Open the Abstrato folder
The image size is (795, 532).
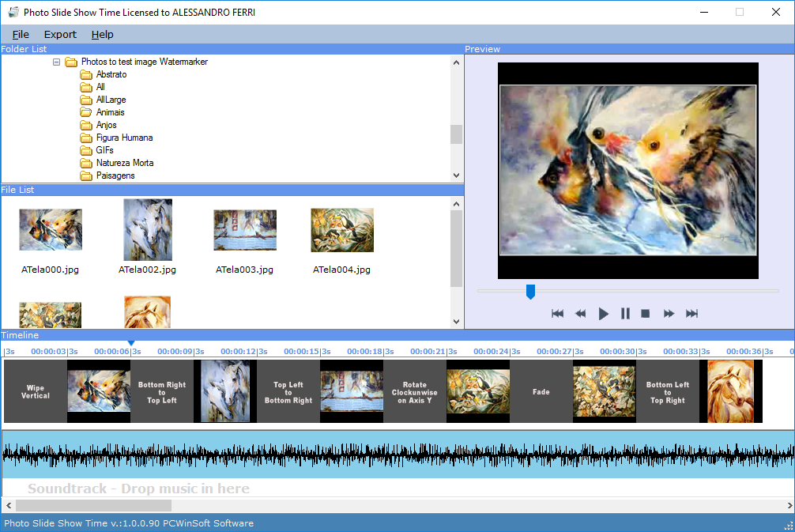tap(111, 74)
